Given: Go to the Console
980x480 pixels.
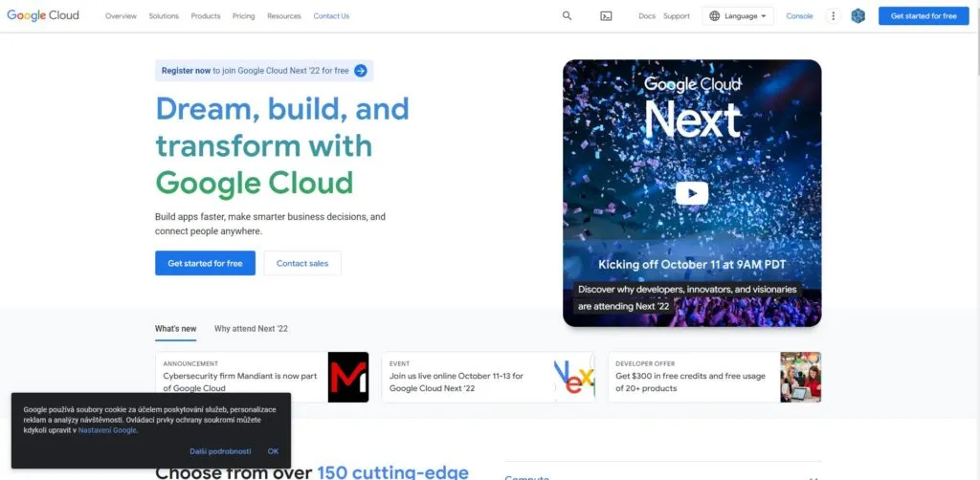Looking at the screenshot, I should coord(799,16).
